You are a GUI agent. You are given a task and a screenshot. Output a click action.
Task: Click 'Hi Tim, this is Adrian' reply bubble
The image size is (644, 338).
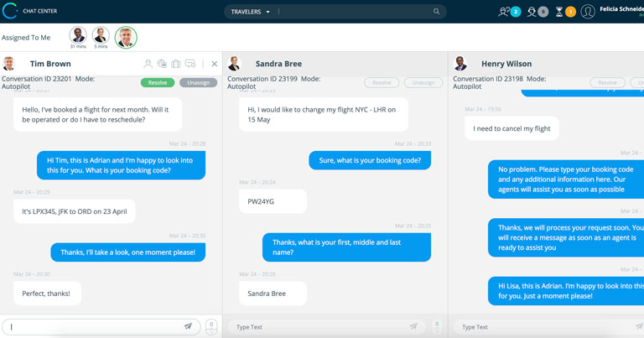(x=121, y=165)
